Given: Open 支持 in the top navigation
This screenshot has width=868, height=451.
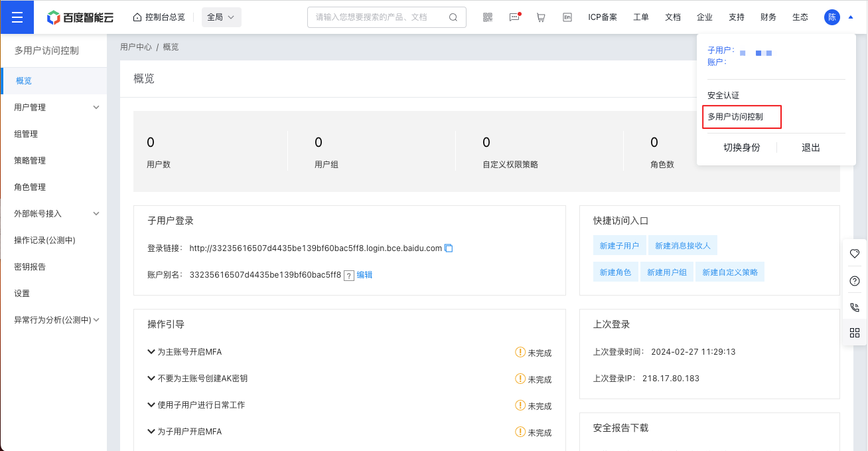Looking at the screenshot, I should coord(737,17).
